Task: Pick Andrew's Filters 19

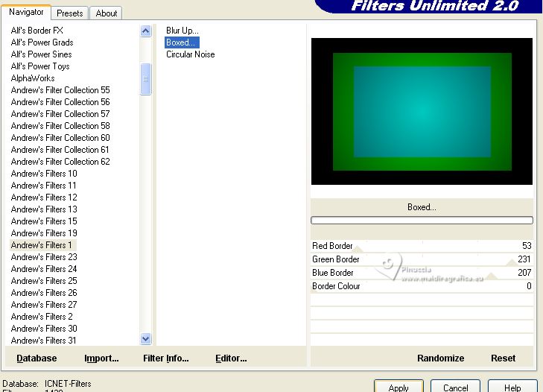Action: [44, 233]
